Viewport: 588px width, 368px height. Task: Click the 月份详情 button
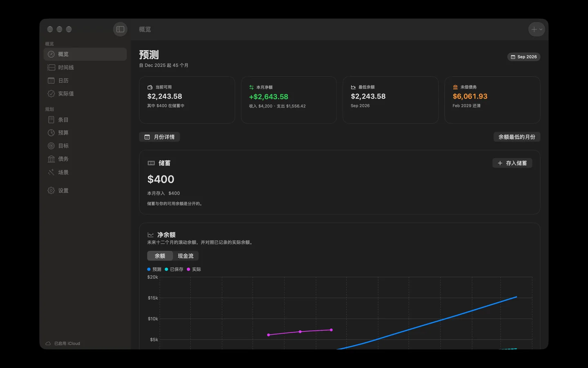tap(159, 137)
